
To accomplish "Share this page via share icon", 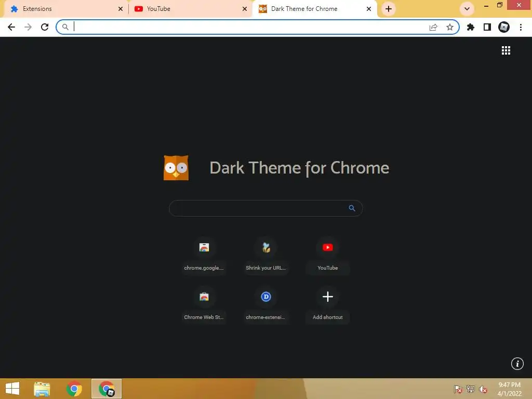I will tap(433, 27).
